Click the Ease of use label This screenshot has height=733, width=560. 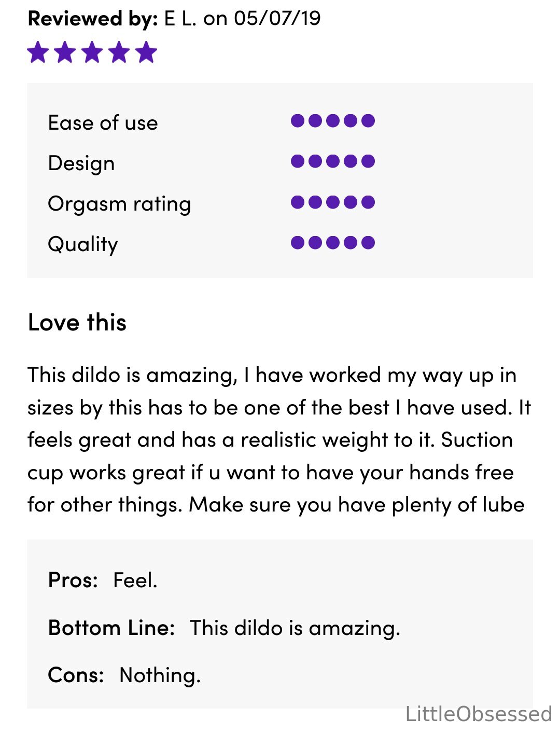click(x=103, y=123)
